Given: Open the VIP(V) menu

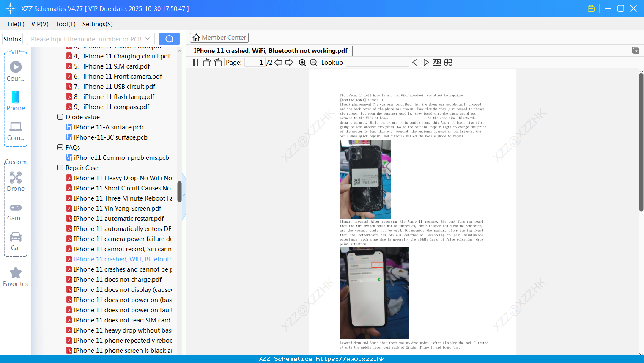Looking at the screenshot, I should coord(40,24).
